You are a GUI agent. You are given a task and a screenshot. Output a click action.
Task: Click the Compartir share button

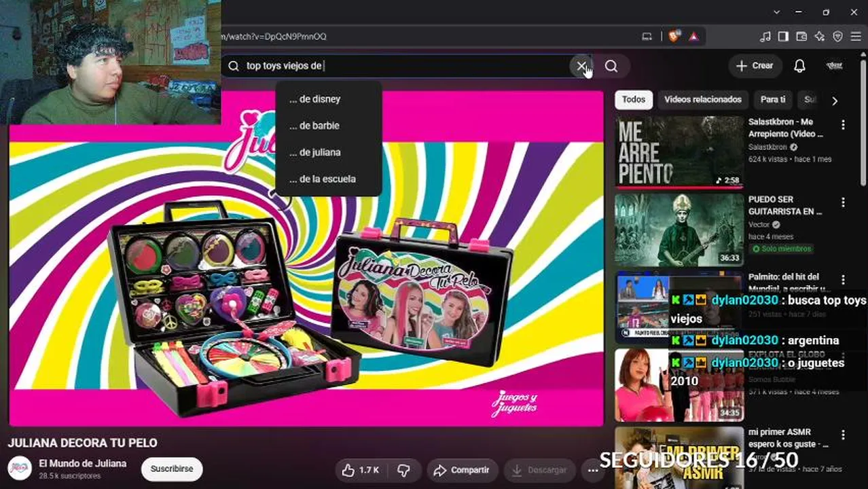click(x=462, y=470)
